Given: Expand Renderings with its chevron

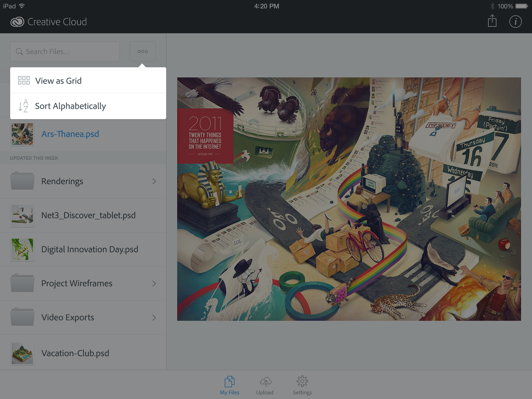Looking at the screenshot, I should tap(154, 181).
